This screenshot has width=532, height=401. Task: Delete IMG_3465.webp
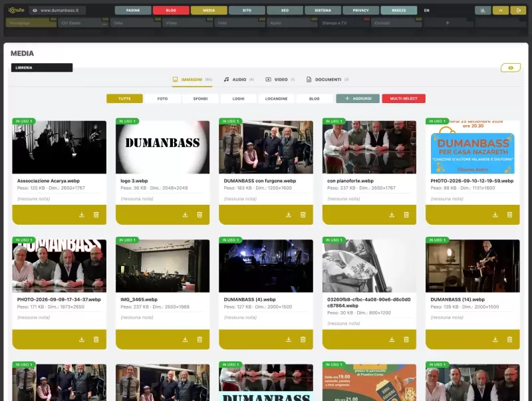pos(200,340)
